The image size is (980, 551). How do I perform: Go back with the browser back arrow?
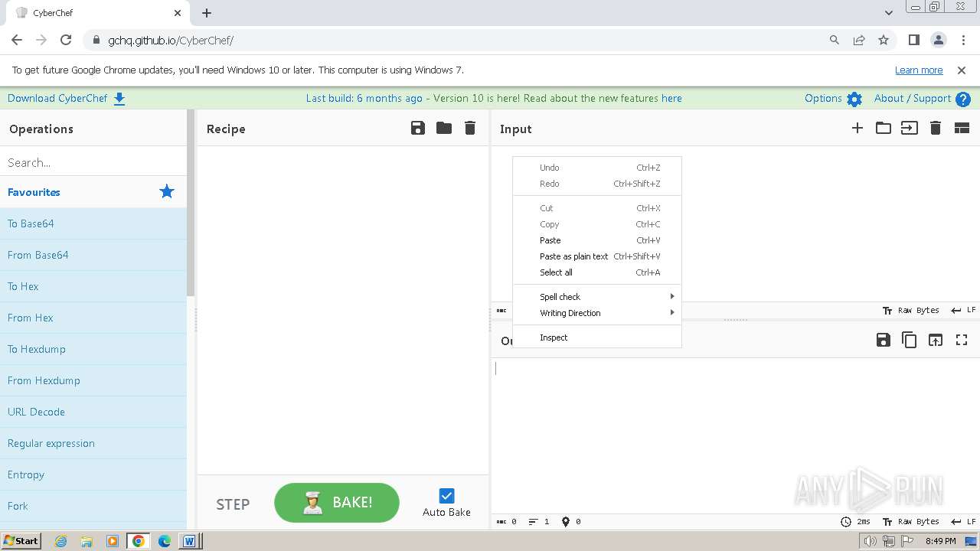[17, 40]
